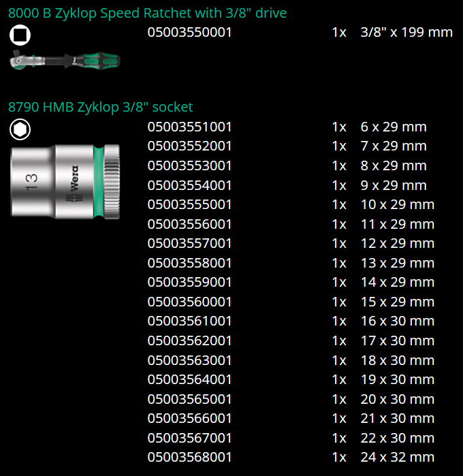
Task: Select article number 05003560001
Action: (189, 302)
